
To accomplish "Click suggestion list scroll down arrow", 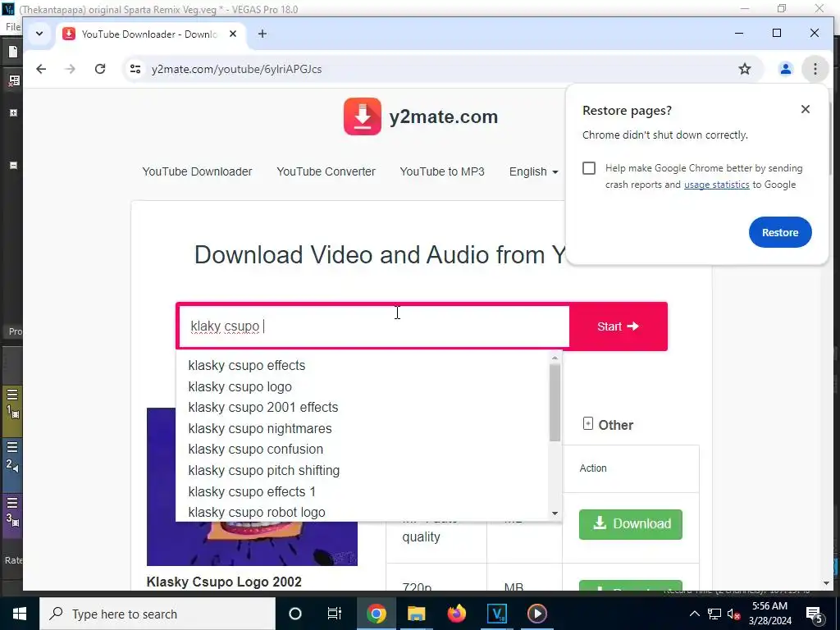I will (555, 514).
